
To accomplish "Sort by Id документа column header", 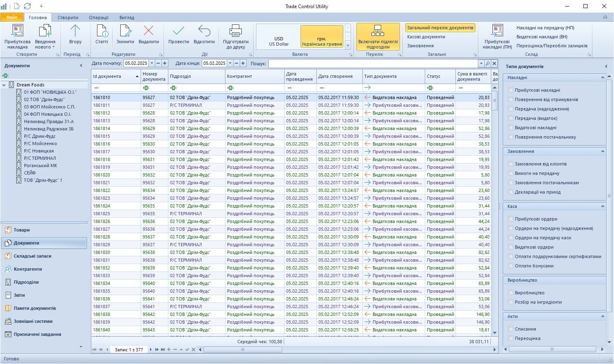I will coord(116,76).
